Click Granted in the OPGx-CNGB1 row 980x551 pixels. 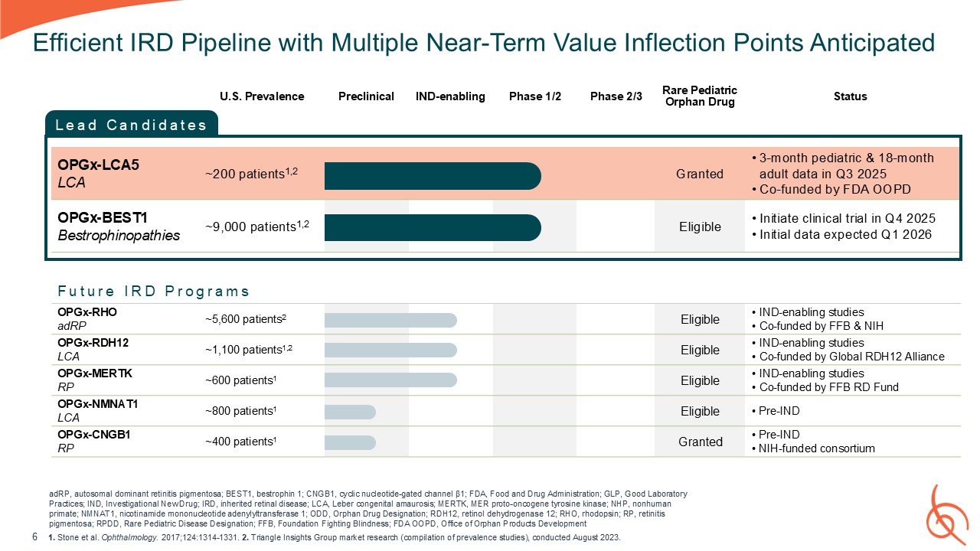point(700,442)
